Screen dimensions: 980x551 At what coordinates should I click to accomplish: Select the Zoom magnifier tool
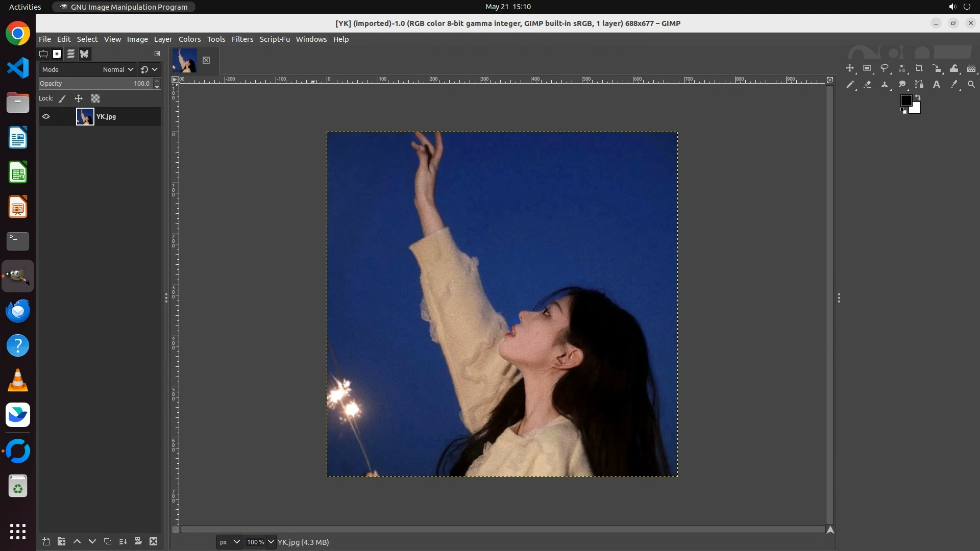click(971, 85)
